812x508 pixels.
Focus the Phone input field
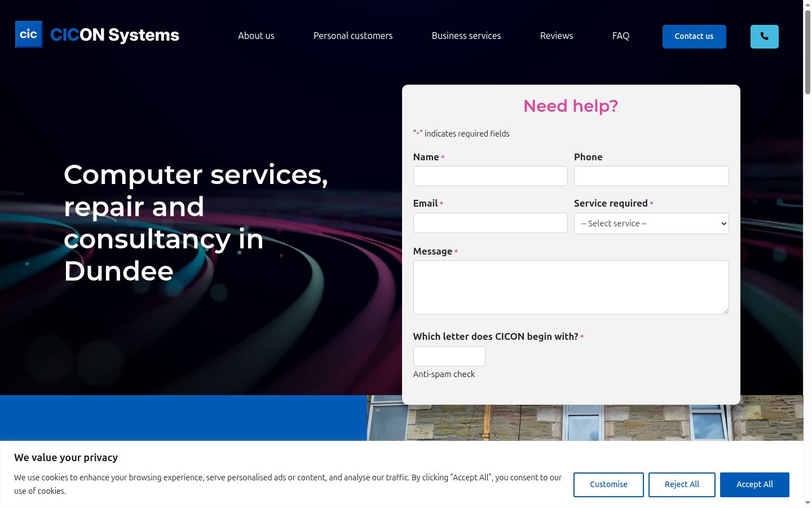(651, 176)
